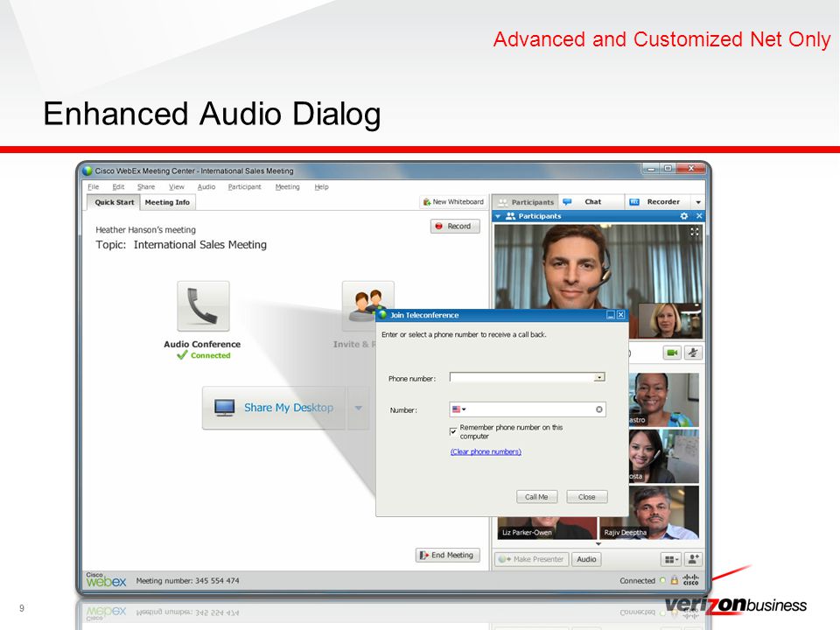Open the Help menu
This screenshot has height=630, width=840.
pos(321,187)
